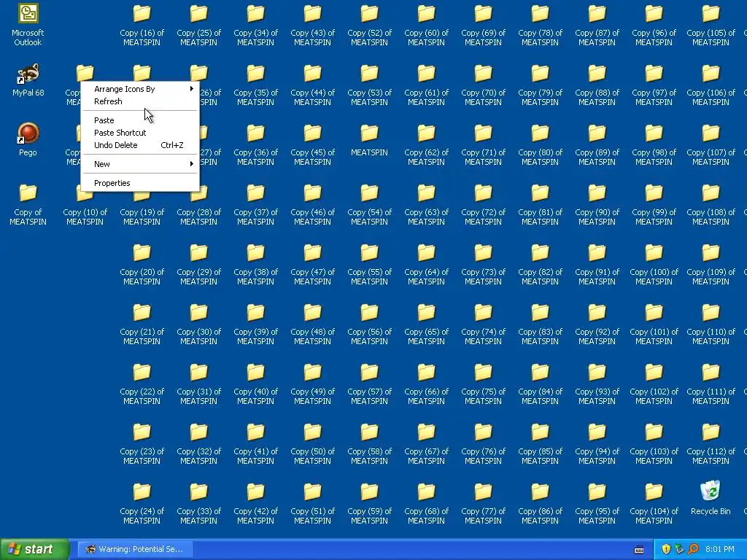Open the Arrange Icons By submenu
Viewport: 747px width, 560px height.
pos(140,89)
